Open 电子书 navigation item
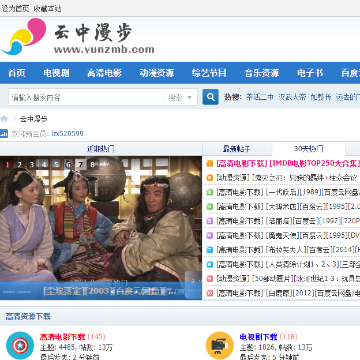 click(310, 73)
